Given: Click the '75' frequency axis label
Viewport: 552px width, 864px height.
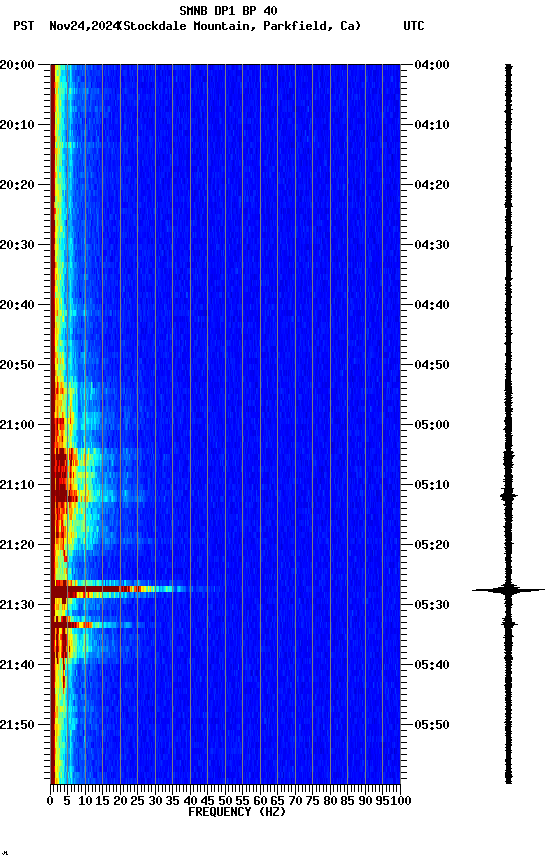Looking at the screenshot, I should (x=312, y=801).
